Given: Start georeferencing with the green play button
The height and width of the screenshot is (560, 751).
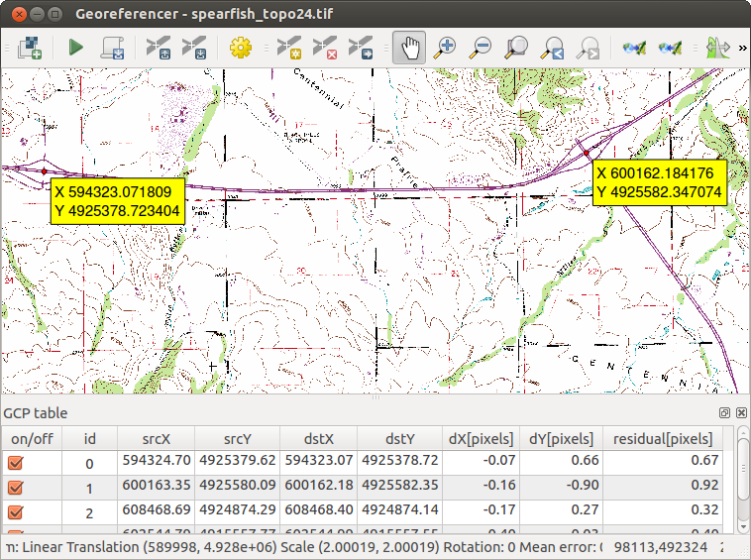Looking at the screenshot, I should pos(75,47).
